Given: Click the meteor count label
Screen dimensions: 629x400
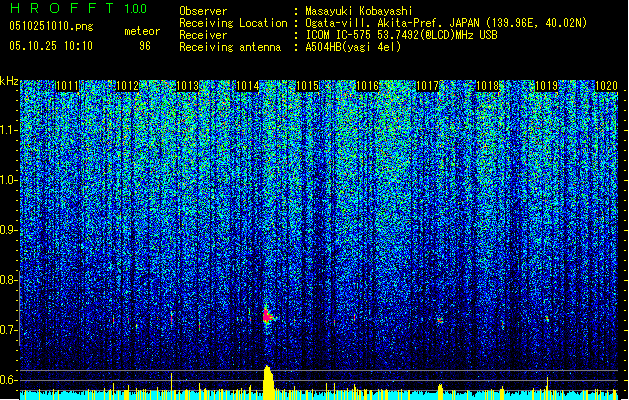Looking at the screenshot, I should 142,31.
